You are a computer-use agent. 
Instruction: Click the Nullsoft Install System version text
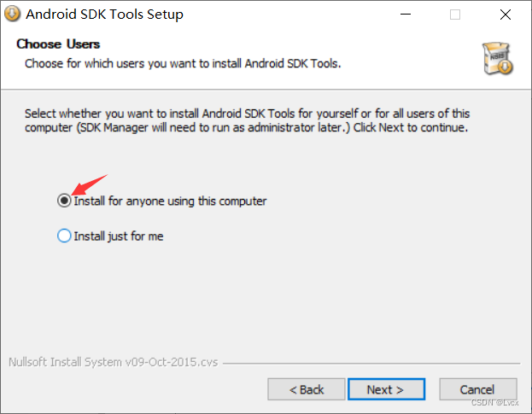[113, 361]
